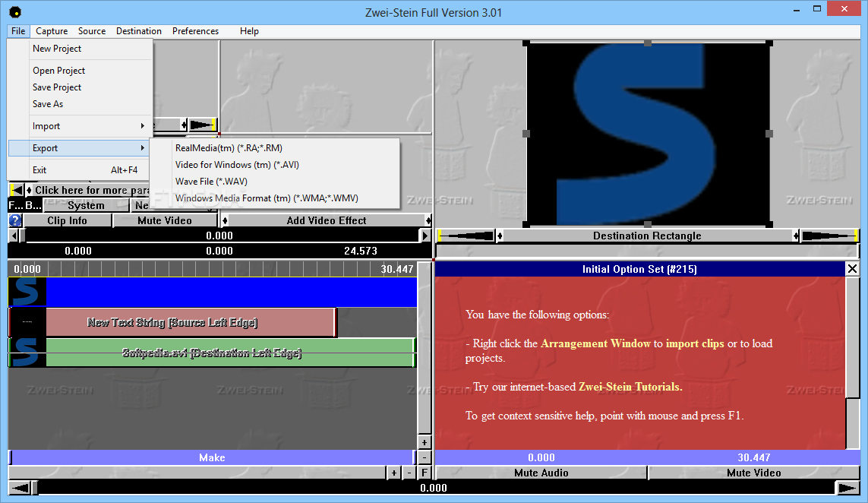The image size is (868, 503).
Task: Click the horizontal zoom plus button
Action: tap(393, 473)
